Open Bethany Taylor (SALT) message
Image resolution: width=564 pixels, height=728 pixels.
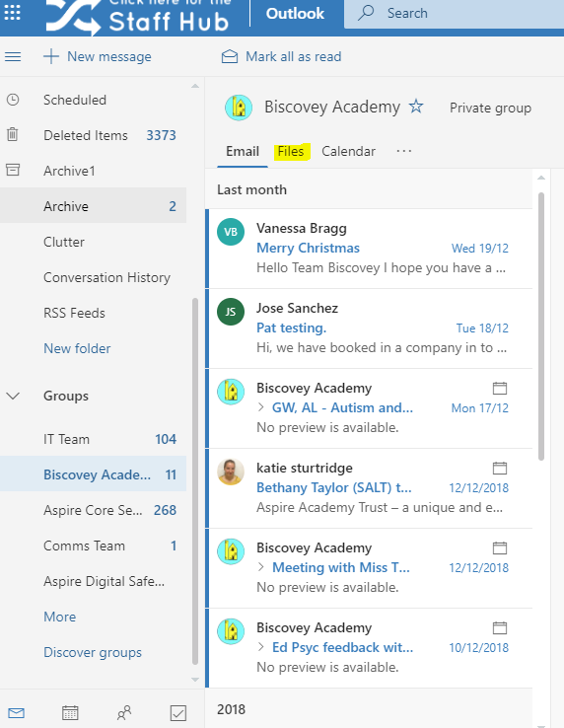369,488
